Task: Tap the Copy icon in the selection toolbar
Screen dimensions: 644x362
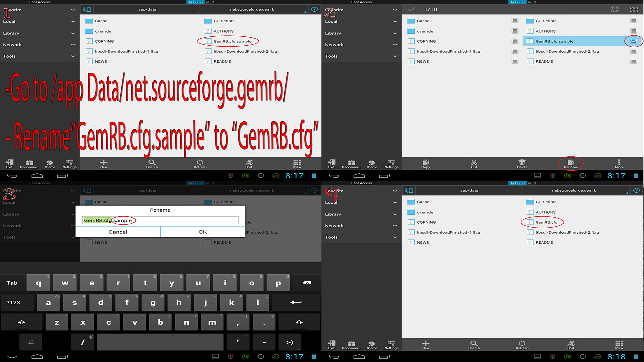Action: coord(426,164)
